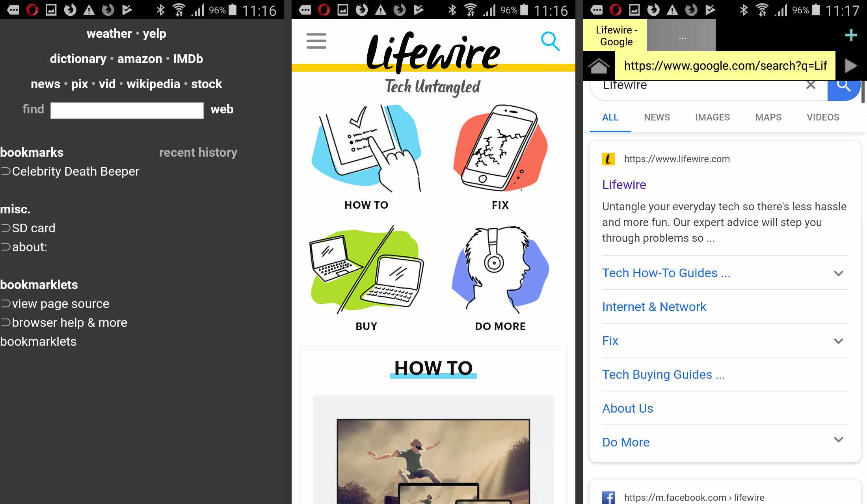The width and height of the screenshot is (867, 504).
Task: Click the find text input field
Action: point(127,110)
